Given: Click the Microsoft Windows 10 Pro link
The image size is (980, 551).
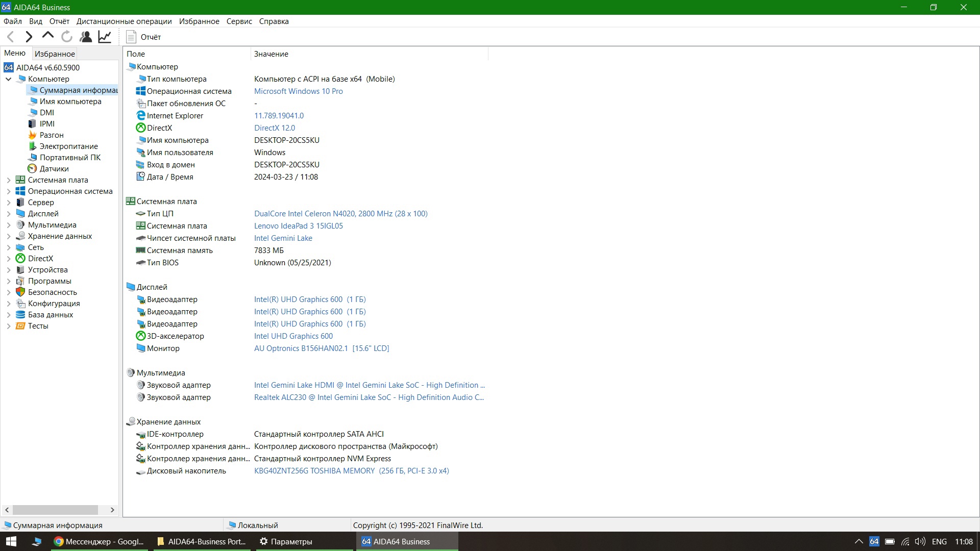Looking at the screenshot, I should point(298,91).
